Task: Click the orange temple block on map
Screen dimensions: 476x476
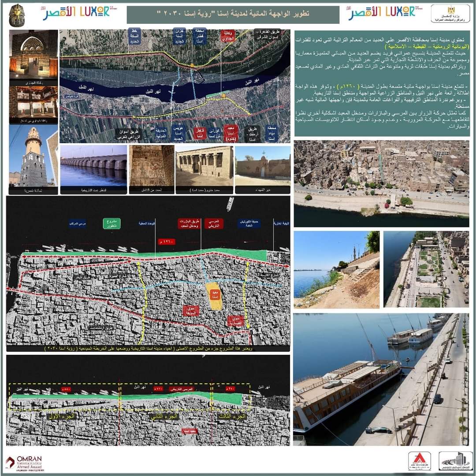Action: point(214,296)
